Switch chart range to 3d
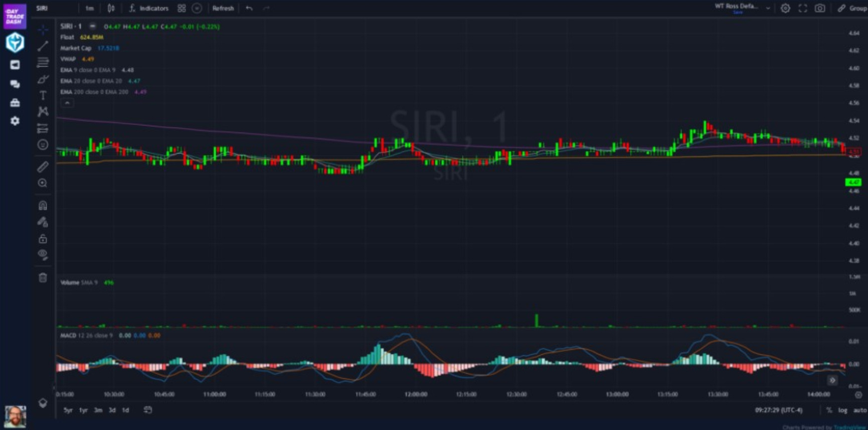This screenshot has height=430, width=868. coord(112,410)
